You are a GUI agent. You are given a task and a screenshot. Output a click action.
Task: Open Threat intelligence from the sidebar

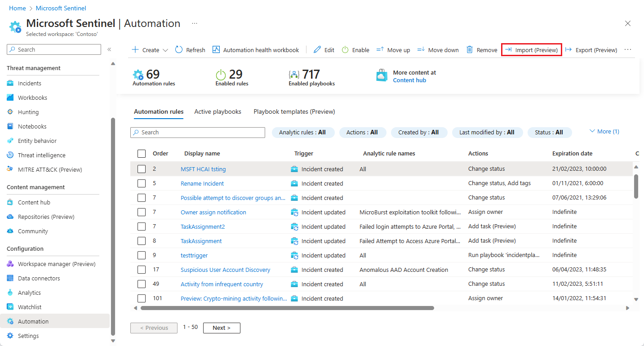click(x=41, y=155)
